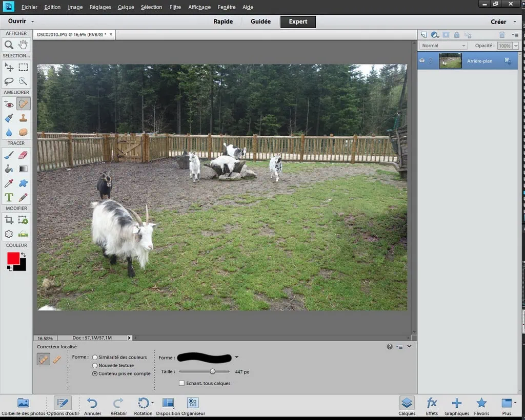The image size is (525, 420).
Task: Open the Filtre menu
Action: click(x=175, y=7)
